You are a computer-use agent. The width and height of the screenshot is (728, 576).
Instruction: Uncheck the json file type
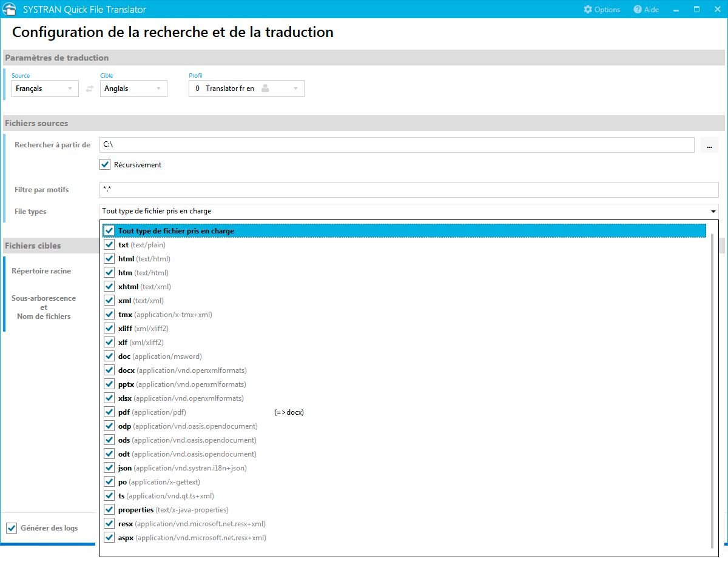(x=109, y=468)
